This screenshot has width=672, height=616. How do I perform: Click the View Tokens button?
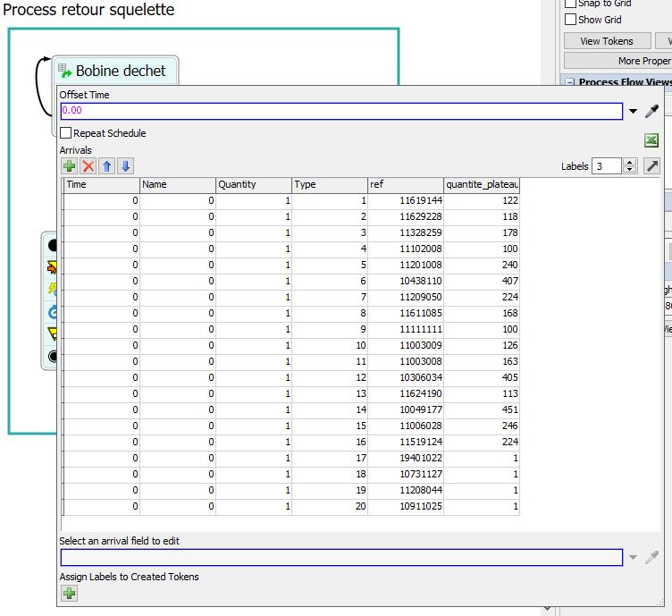click(606, 41)
